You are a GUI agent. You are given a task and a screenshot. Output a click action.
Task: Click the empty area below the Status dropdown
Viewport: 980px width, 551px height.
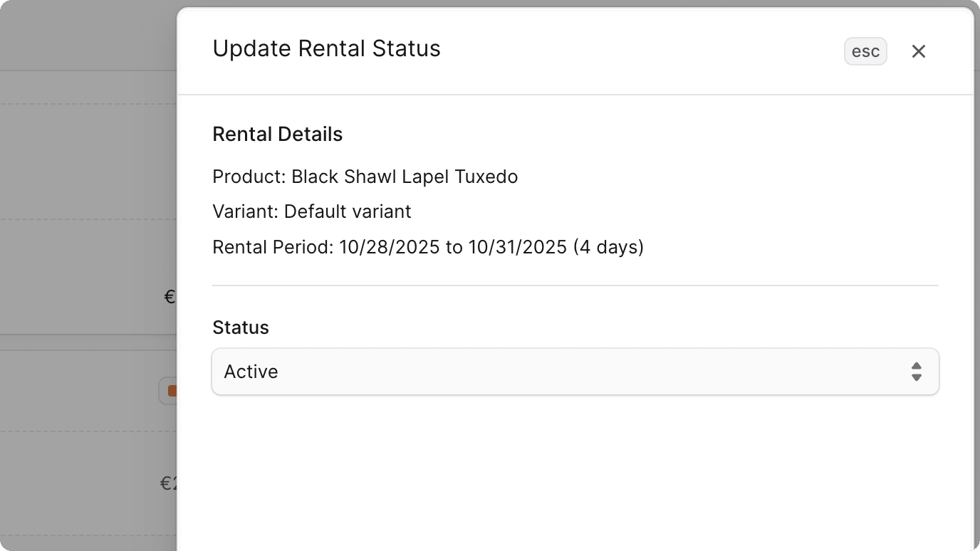pyautogui.click(x=575, y=470)
